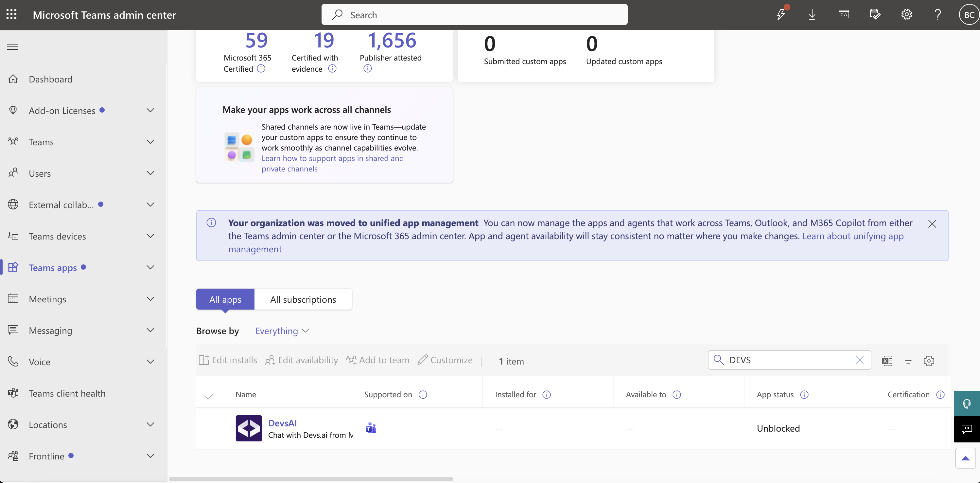Show info for Supported on column

[x=423, y=394]
